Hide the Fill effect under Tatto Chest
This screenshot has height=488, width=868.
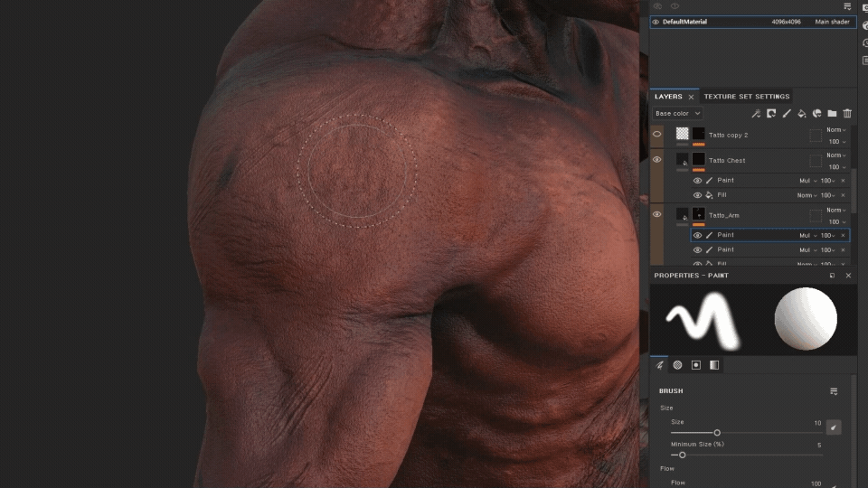(697, 195)
